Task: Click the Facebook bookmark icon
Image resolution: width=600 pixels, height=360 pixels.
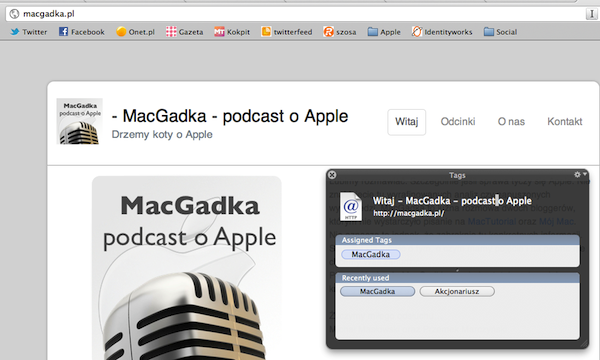Action: pos(64,31)
